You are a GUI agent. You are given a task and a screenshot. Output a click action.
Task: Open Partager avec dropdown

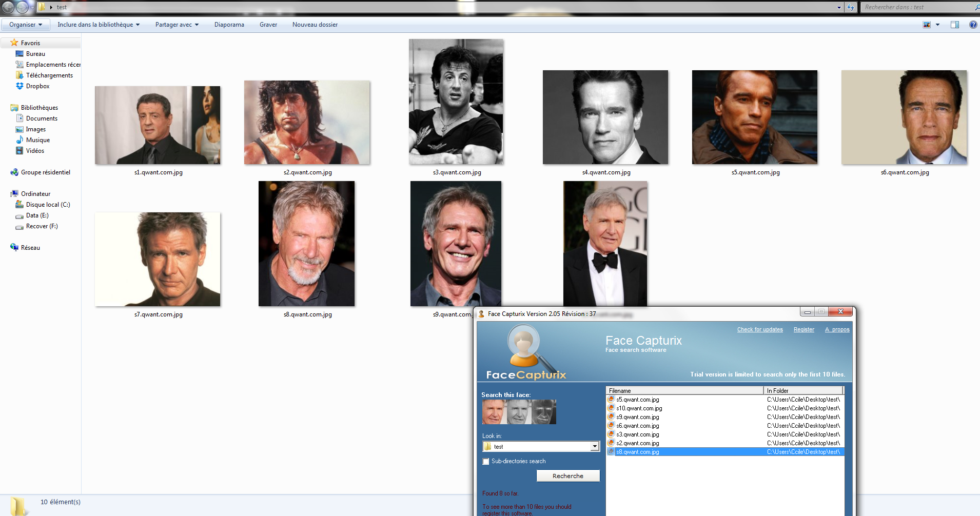pos(177,25)
